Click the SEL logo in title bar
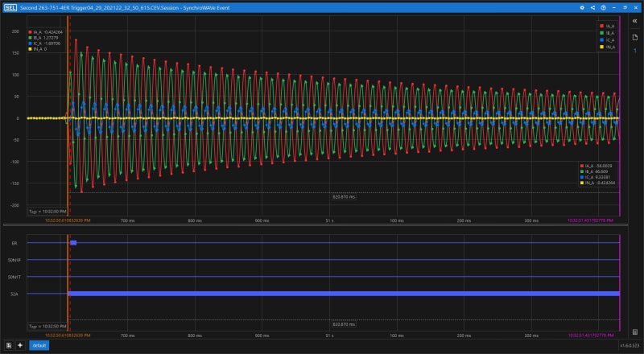Image resolution: width=644 pixels, height=354 pixels. (x=10, y=8)
